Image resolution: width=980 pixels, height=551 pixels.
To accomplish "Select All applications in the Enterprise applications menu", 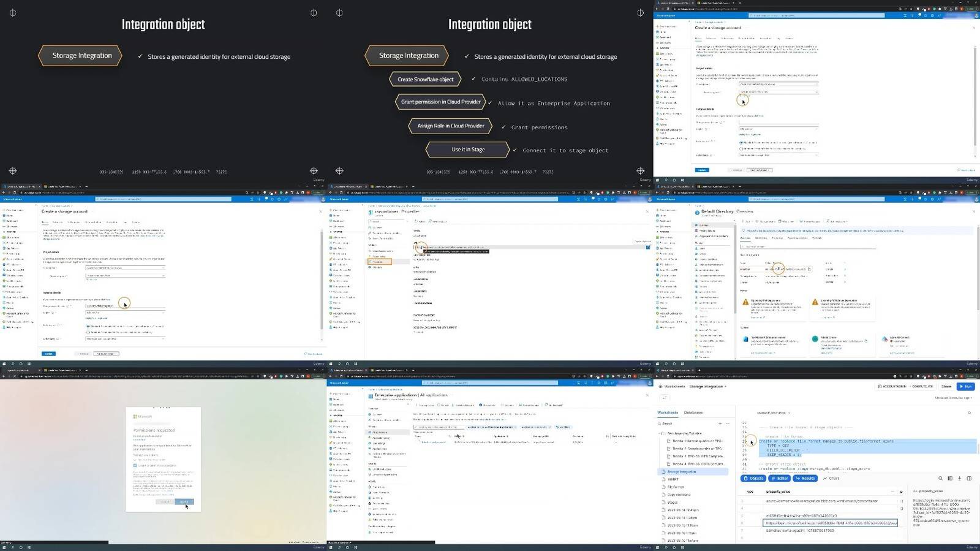I will tap(388, 433).
